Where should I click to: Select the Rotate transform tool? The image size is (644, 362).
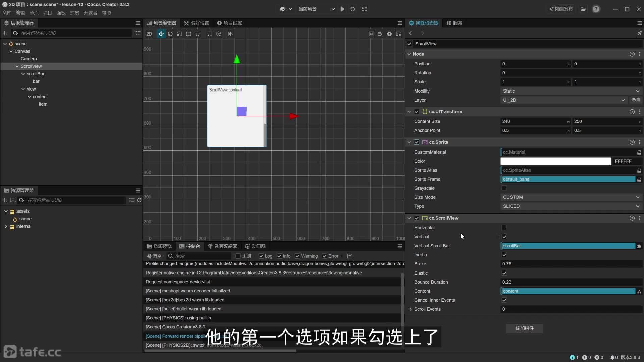[170, 34]
